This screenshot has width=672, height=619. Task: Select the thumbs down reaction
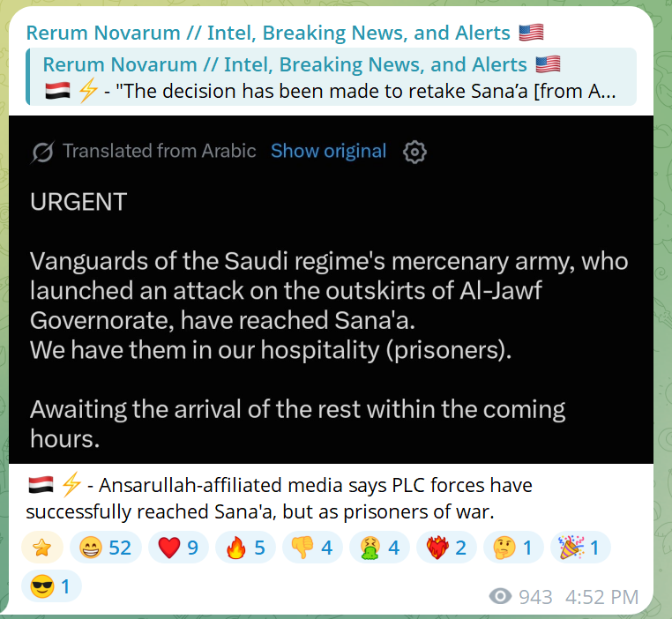pyautogui.click(x=312, y=548)
